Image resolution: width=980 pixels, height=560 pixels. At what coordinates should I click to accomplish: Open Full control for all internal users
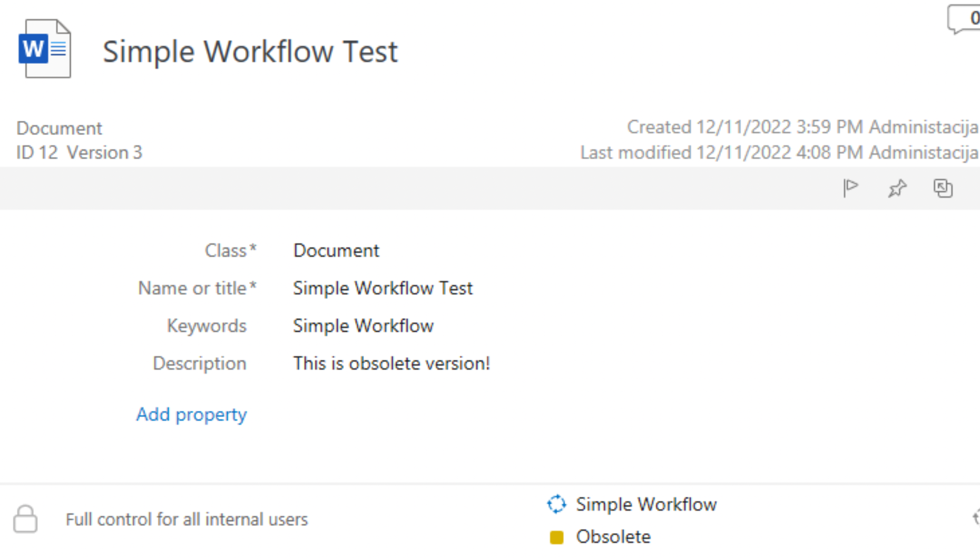(x=187, y=519)
